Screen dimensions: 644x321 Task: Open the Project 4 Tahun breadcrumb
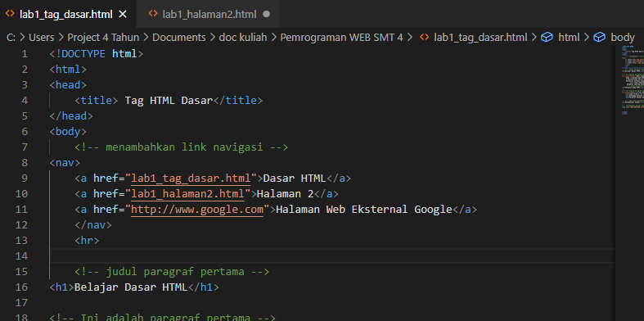(x=103, y=38)
